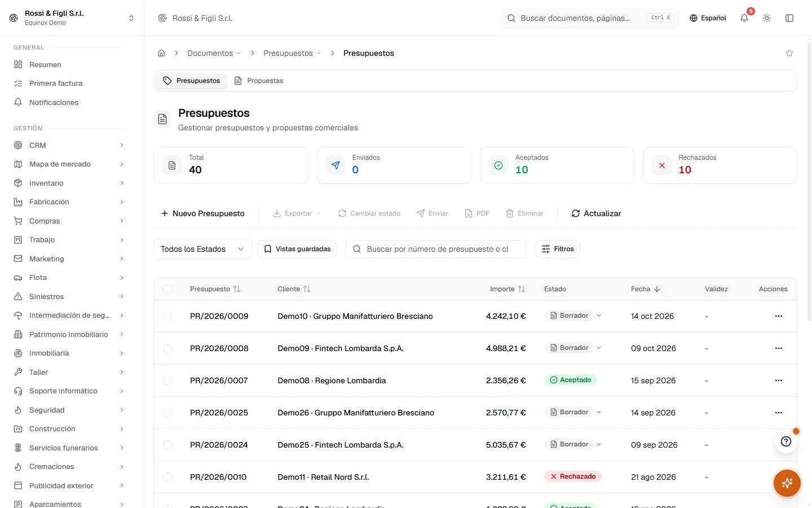Open row actions for PR/2026/0007
Viewport: 812px width, 508px height.
point(779,380)
